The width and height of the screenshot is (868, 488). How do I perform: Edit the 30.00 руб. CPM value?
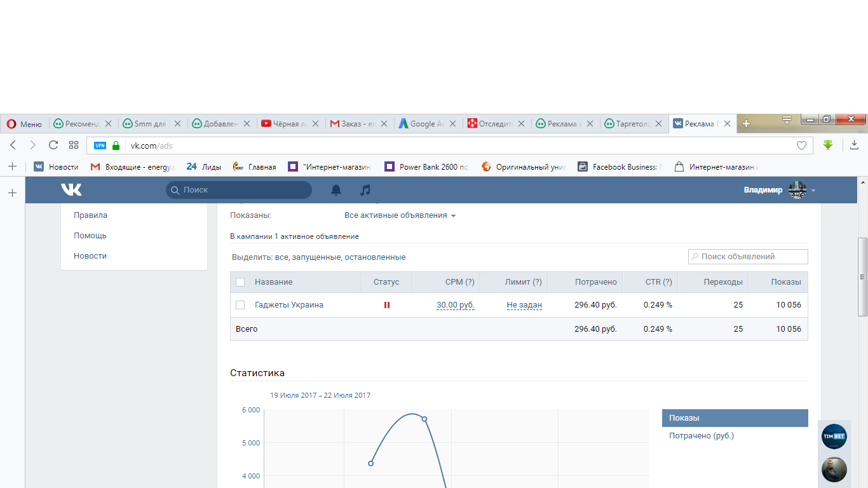tap(456, 305)
